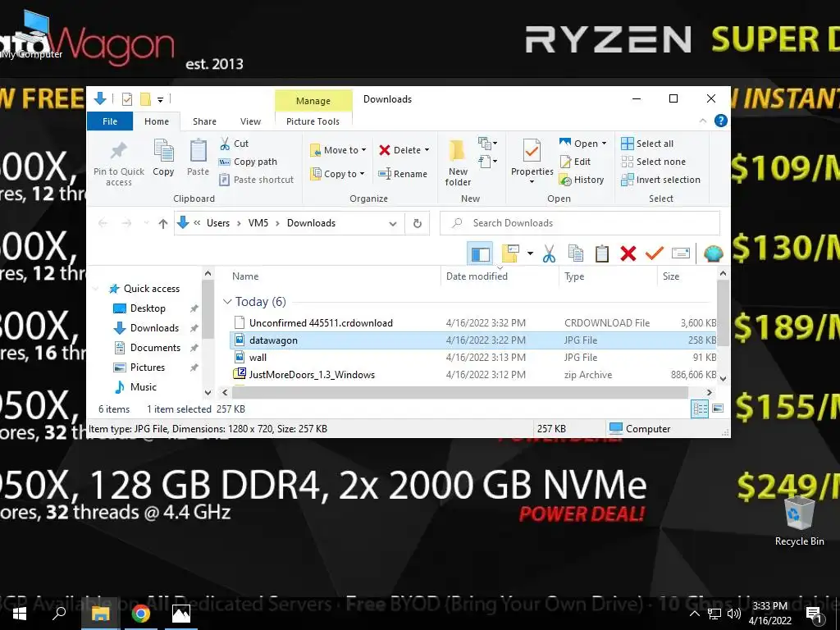This screenshot has width=840, height=630.
Task: Switch to the Share tab
Action: (204, 121)
